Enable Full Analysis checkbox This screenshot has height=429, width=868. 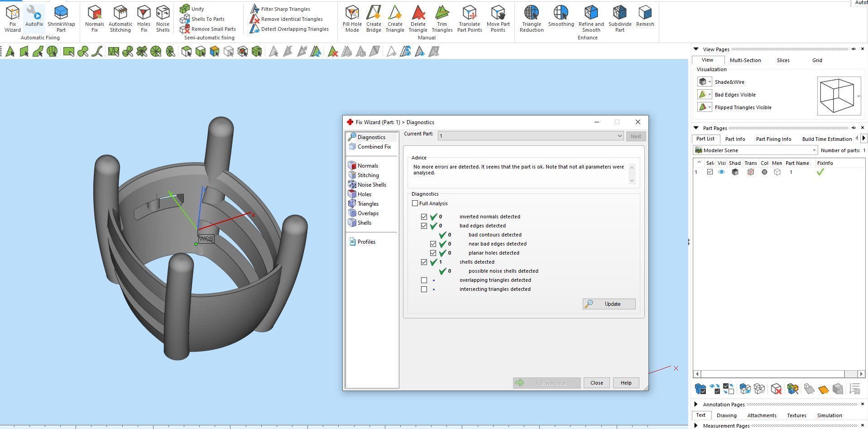tap(415, 203)
